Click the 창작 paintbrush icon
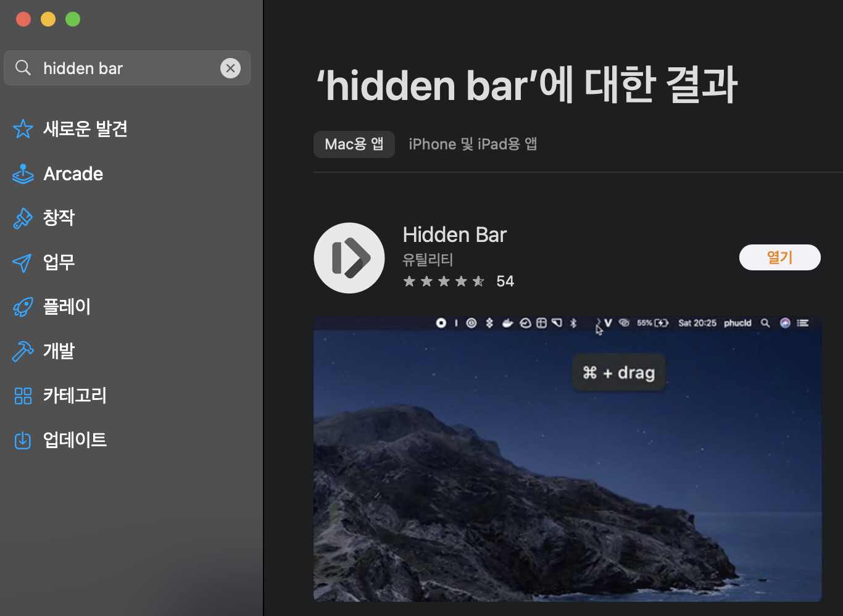843x616 pixels. tap(23, 218)
